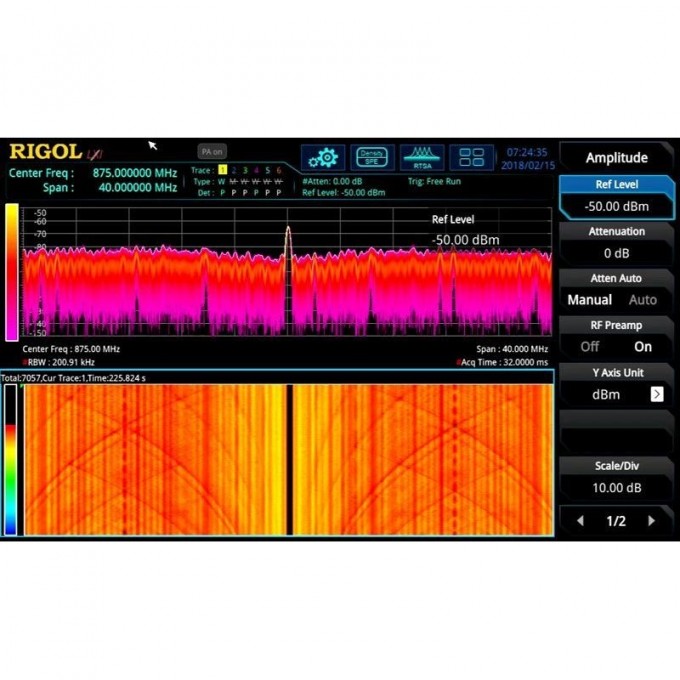Go to previous Amplitude menu page
680x680 pixels.
click(580, 521)
